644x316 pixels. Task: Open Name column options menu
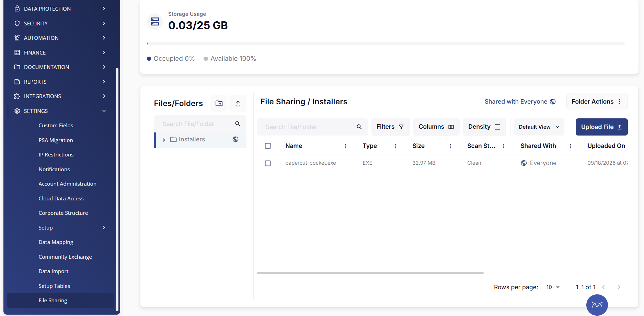(345, 146)
